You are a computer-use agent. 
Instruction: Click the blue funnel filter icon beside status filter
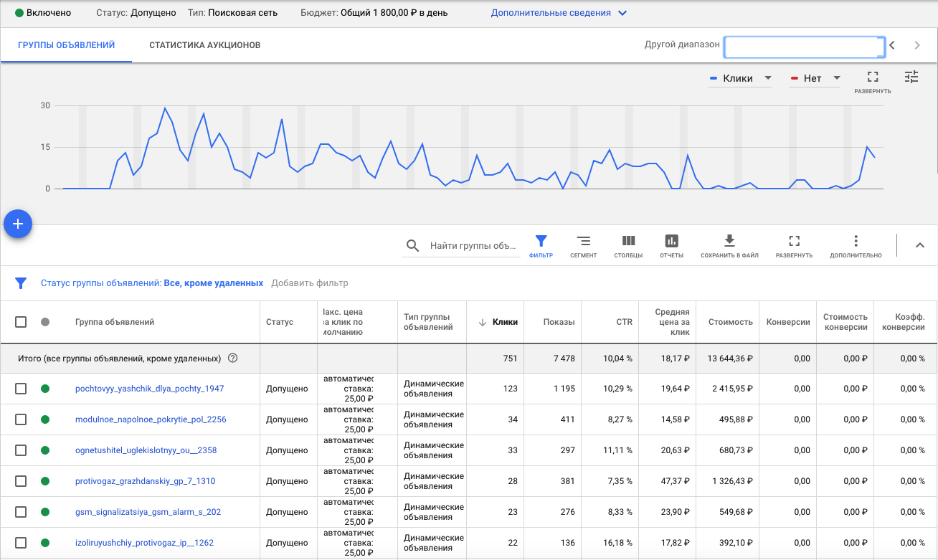[21, 283]
